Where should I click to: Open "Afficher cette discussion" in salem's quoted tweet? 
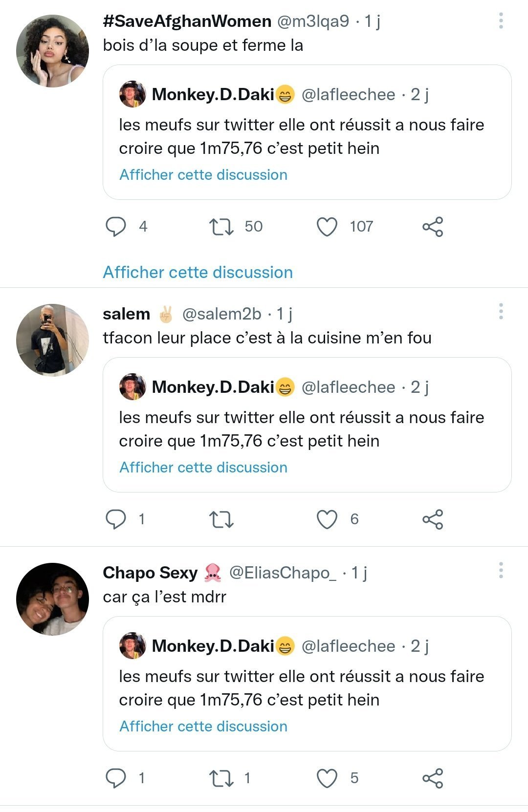tap(203, 468)
